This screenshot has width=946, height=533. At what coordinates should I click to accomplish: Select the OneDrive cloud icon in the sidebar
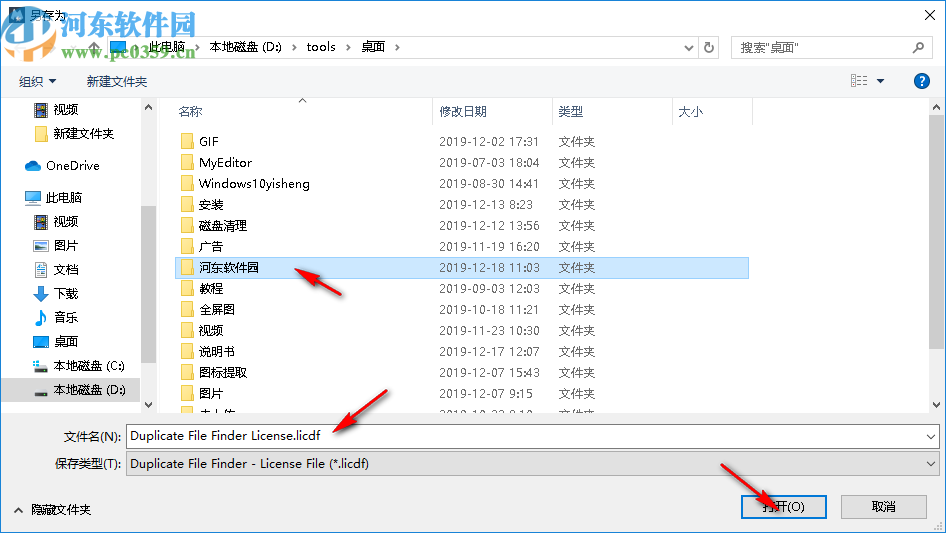[x=33, y=166]
